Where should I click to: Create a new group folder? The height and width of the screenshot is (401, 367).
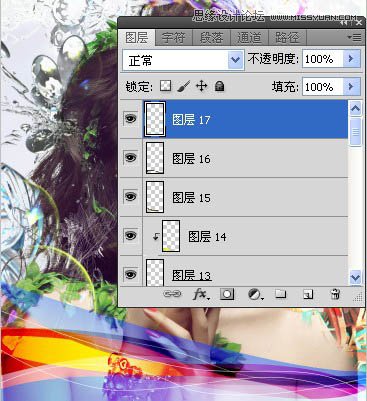(281, 294)
